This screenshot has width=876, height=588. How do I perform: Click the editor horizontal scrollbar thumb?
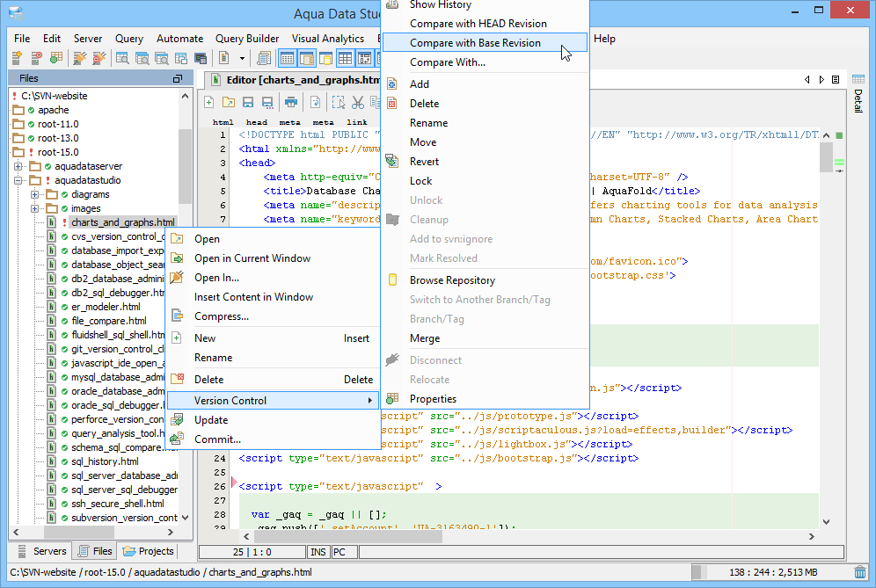tap(348, 537)
